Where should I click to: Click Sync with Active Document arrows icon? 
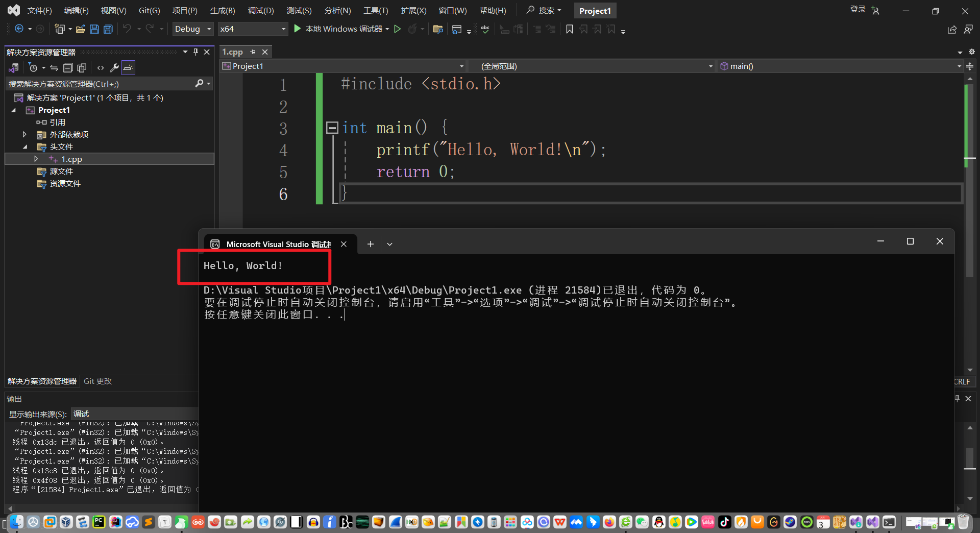click(54, 68)
